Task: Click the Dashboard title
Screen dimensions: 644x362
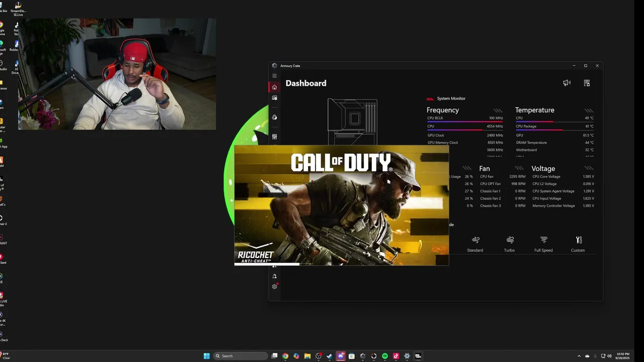Action: coord(306,83)
